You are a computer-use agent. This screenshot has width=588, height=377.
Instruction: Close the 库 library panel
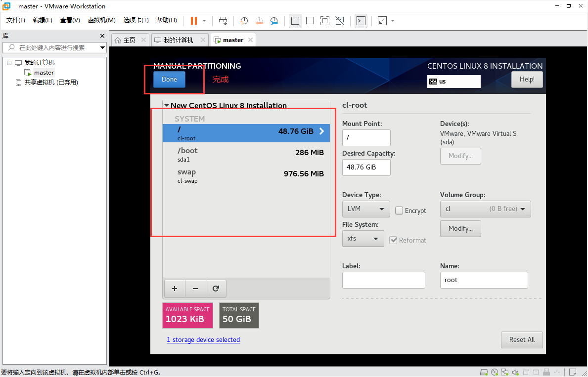coord(102,36)
